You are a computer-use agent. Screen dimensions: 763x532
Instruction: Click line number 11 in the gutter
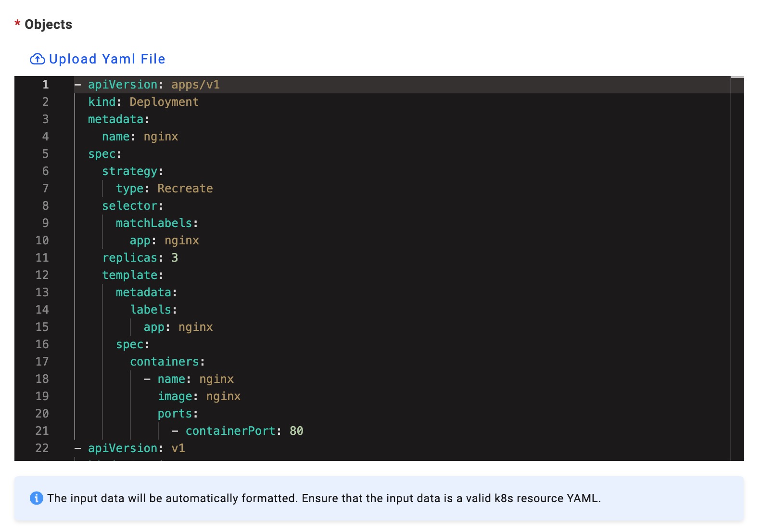tap(42, 258)
